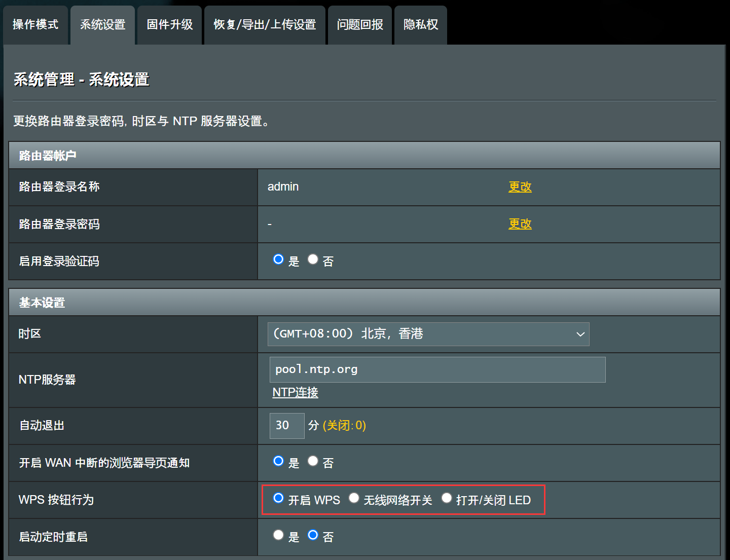Open the 问题回报 tab
This screenshot has height=560, width=730.
pyautogui.click(x=360, y=25)
